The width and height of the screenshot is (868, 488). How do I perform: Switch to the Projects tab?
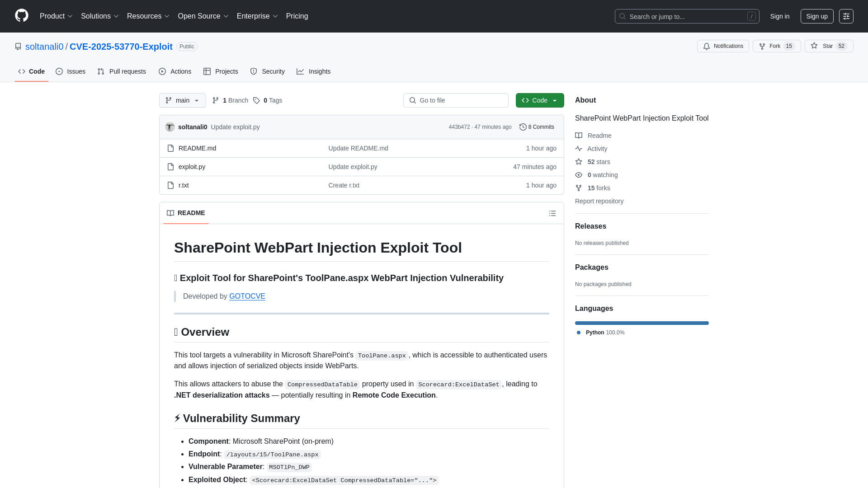[221, 71]
